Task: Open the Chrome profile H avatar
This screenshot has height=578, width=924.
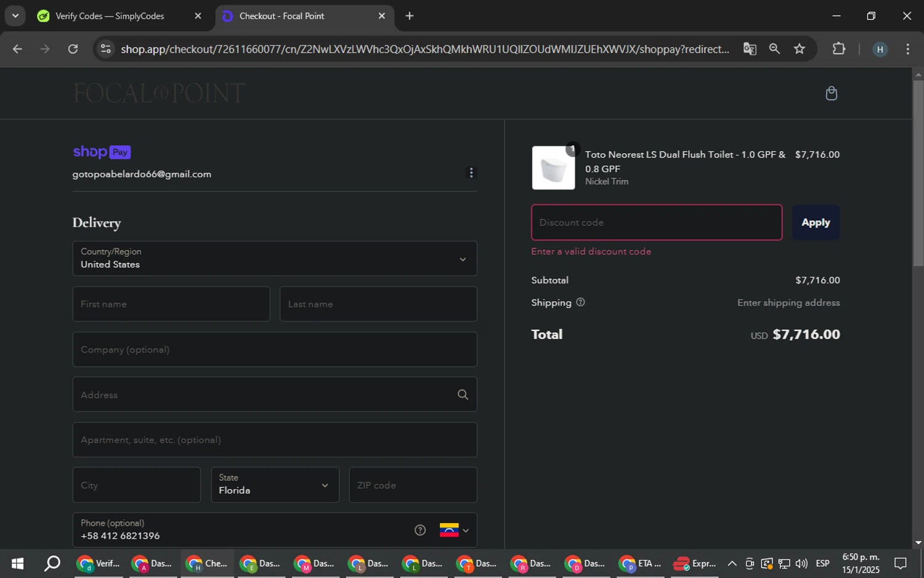Action: [x=880, y=49]
